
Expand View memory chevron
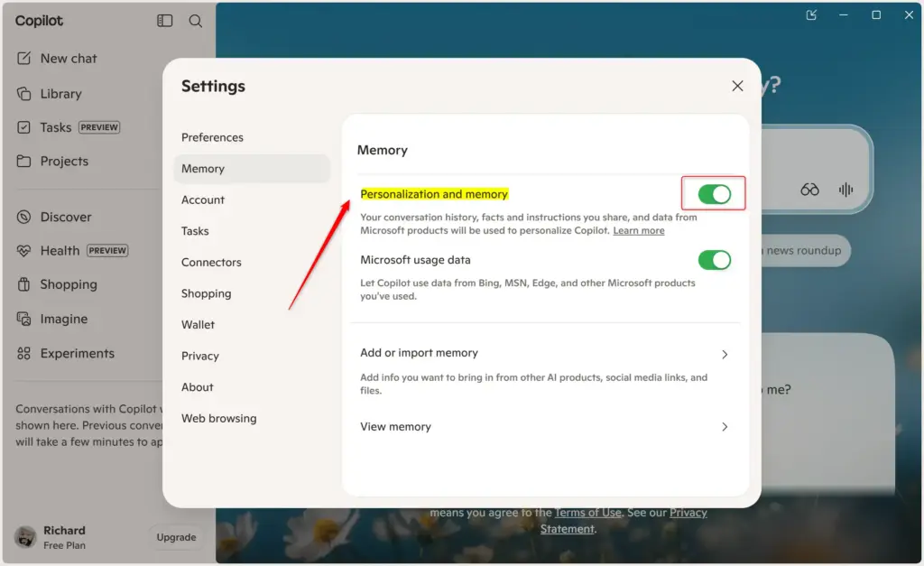click(x=725, y=427)
